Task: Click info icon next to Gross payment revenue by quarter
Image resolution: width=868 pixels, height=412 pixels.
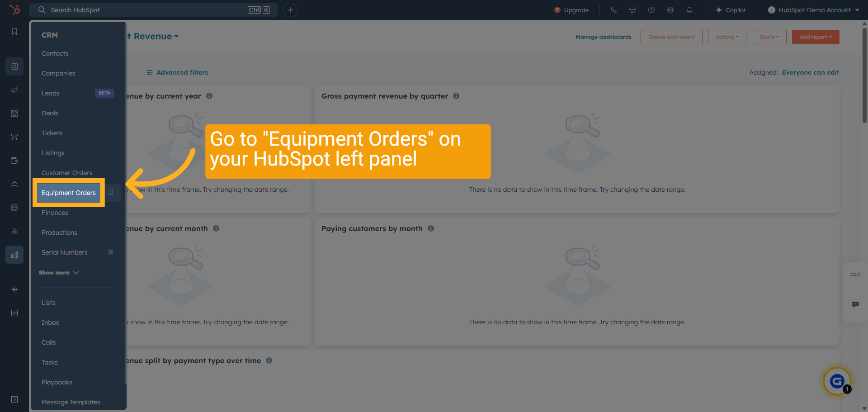Action: pos(456,96)
